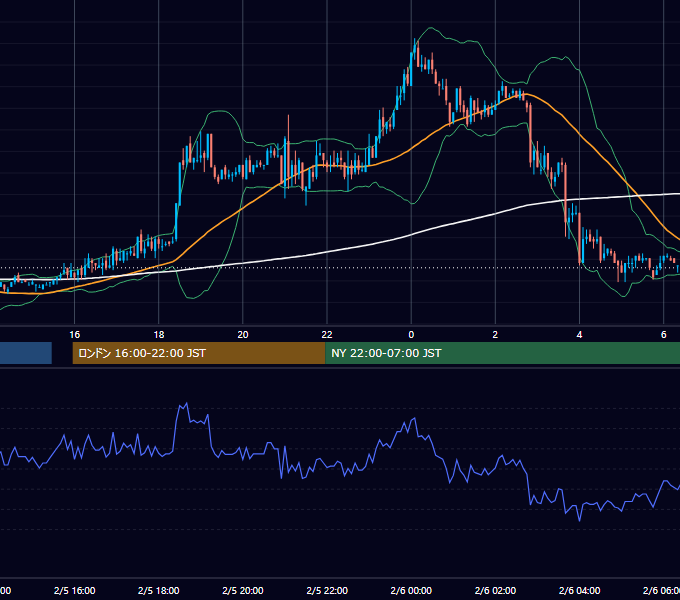Click time axis label 20

(x=243, y=335)
